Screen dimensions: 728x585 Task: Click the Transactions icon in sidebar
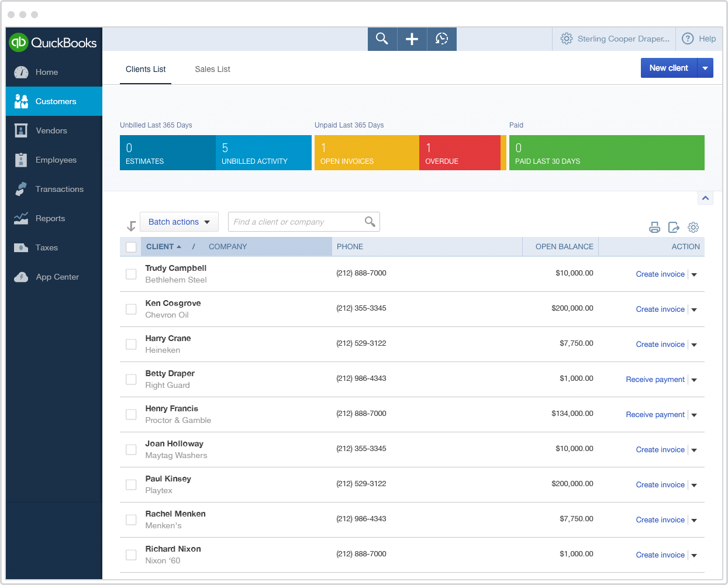click(x=21, y=189)
